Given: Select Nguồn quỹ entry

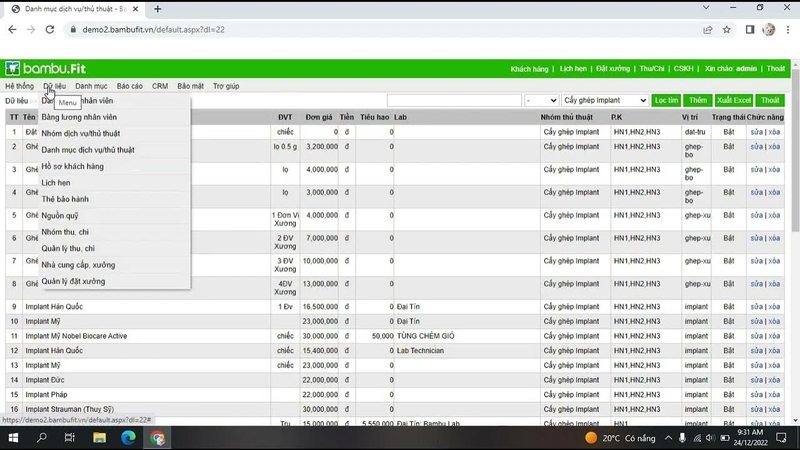Looking at the screenshot, I should pos(60,215).
